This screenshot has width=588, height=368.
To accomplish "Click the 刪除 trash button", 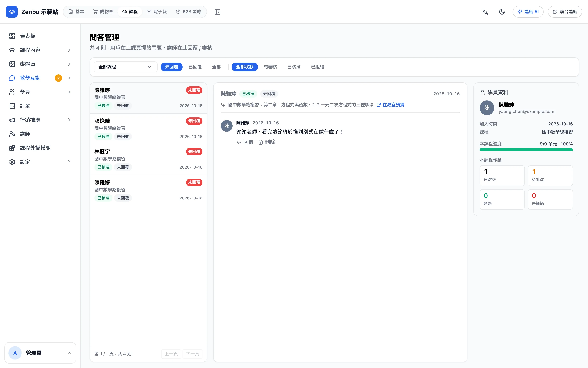I will [267, 142].
